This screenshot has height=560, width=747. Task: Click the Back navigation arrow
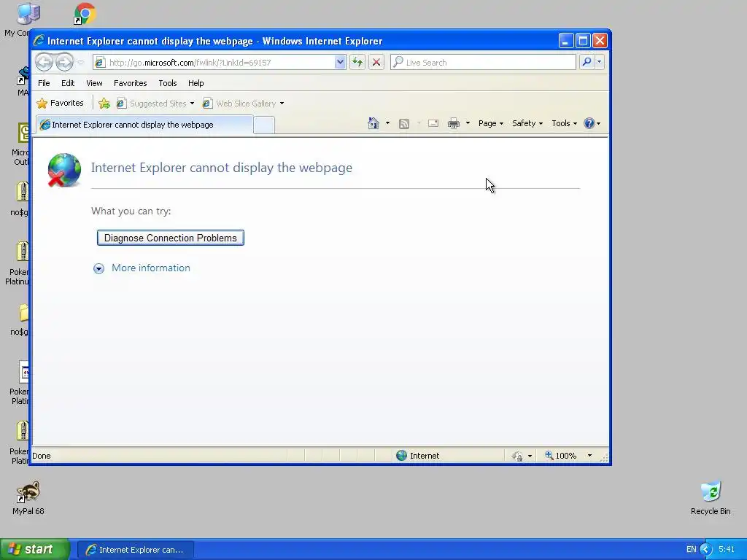[44, 62]
